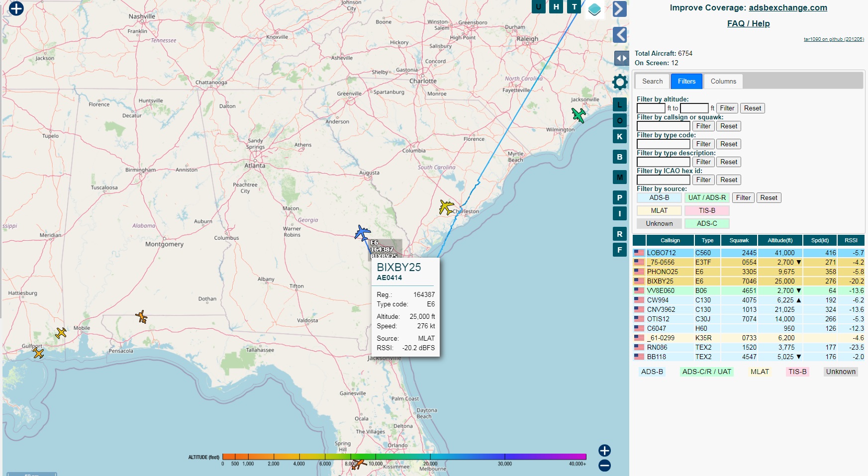
Task: Select the green aircraft near Jacksonville NC
Action: coord(579,115)
